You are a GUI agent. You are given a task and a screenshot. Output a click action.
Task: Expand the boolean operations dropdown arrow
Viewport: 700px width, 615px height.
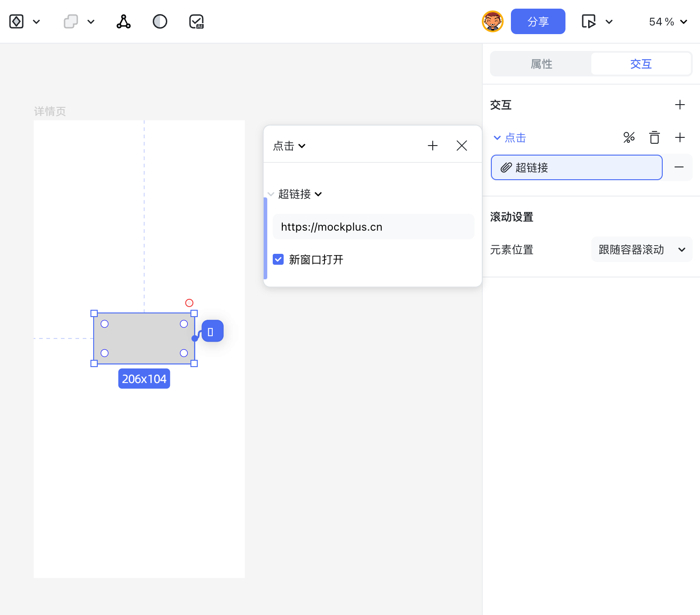pos(91,22)
